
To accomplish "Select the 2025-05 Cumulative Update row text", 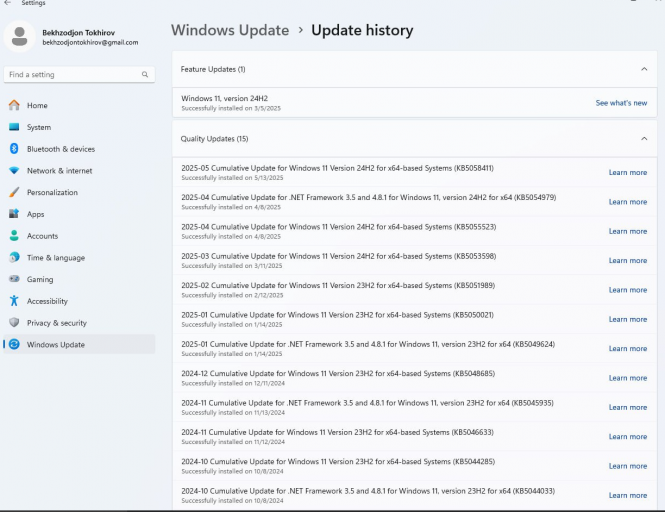I will [x=337, y=168].
